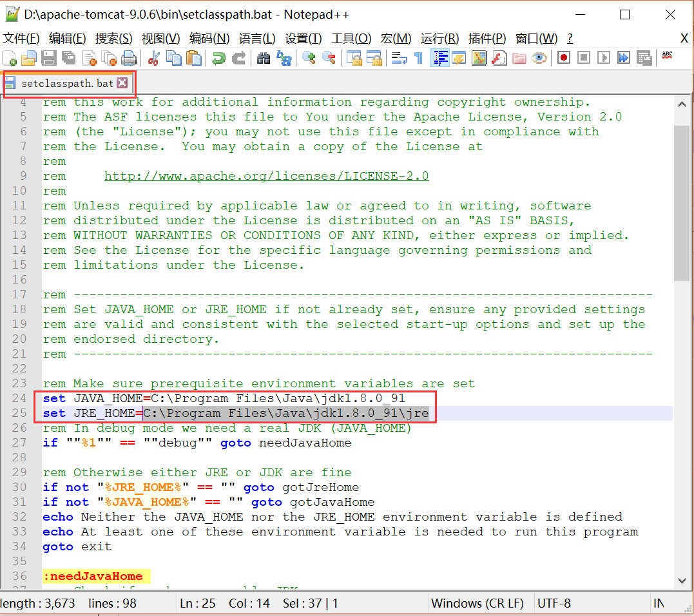
Task: Click the vertical scrollbar down arrow
Action: coord(681,581)
